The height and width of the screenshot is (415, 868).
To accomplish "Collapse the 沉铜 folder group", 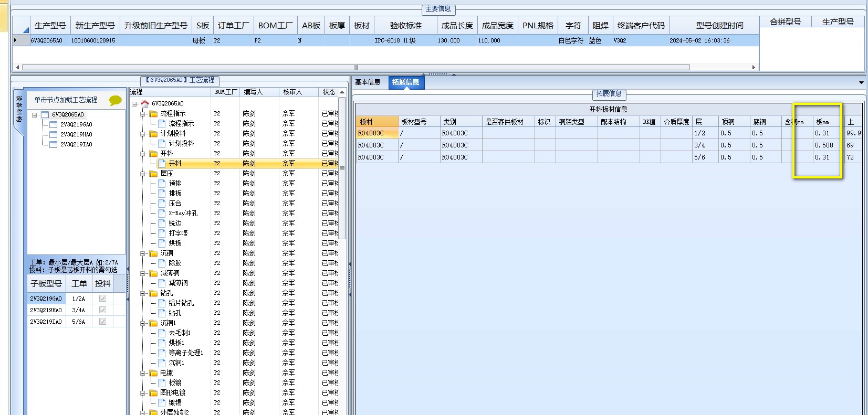I will coord(143,253).
